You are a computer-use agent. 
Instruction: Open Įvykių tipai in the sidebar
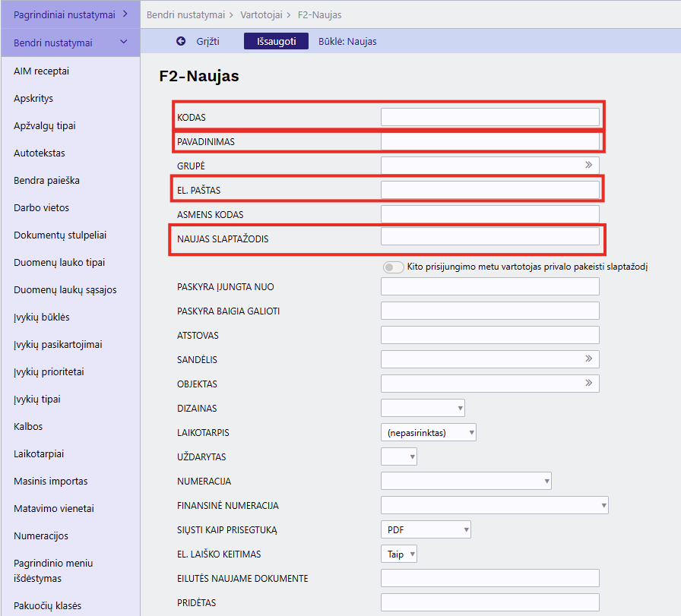point(37,400)
